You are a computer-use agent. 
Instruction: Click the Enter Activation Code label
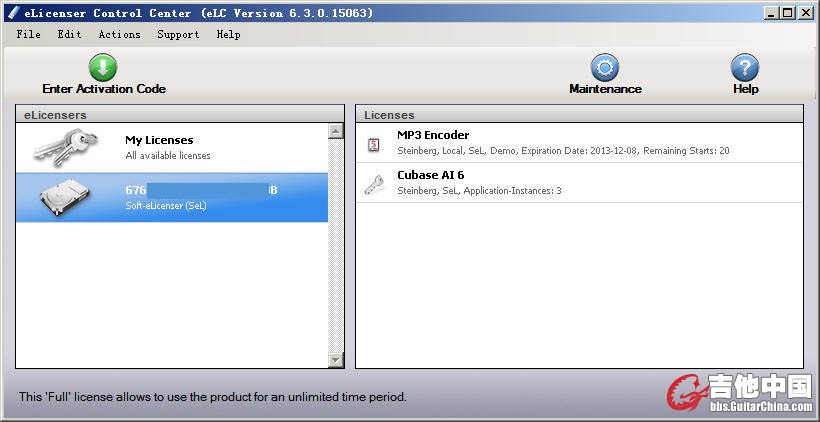[104, 89]
